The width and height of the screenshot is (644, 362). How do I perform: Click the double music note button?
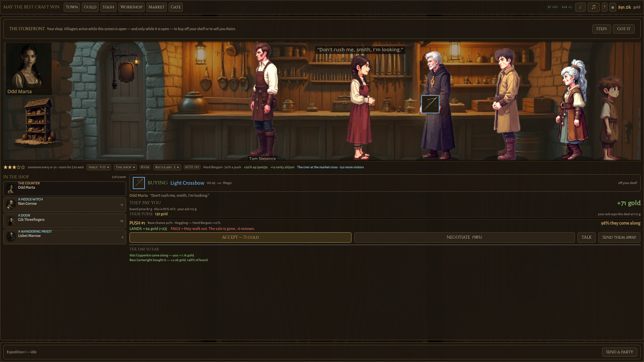coord(594,7)
